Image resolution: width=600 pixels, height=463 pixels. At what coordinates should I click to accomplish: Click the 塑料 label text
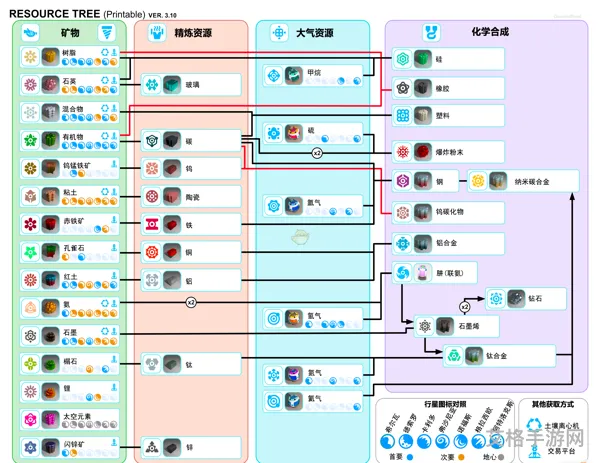point(442,116)
